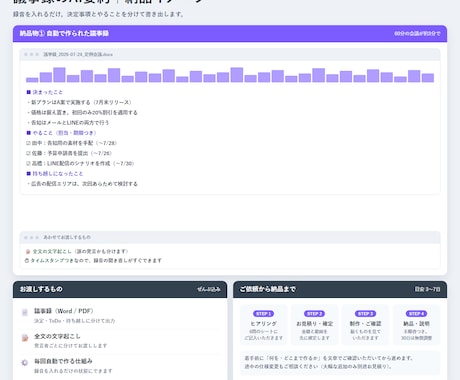Click the note paragraph below the four steps
Screen dimensions: 460x380
point(340,362)
